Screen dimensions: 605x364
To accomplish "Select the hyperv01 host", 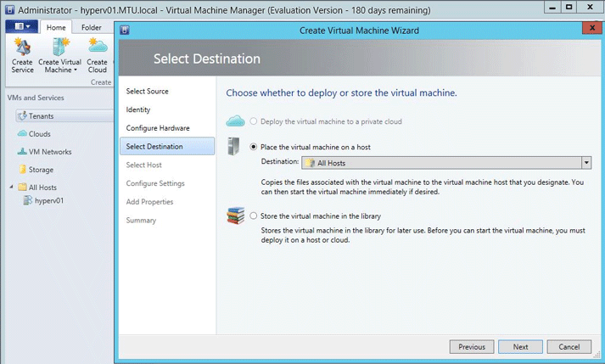I will coord(48,201).
